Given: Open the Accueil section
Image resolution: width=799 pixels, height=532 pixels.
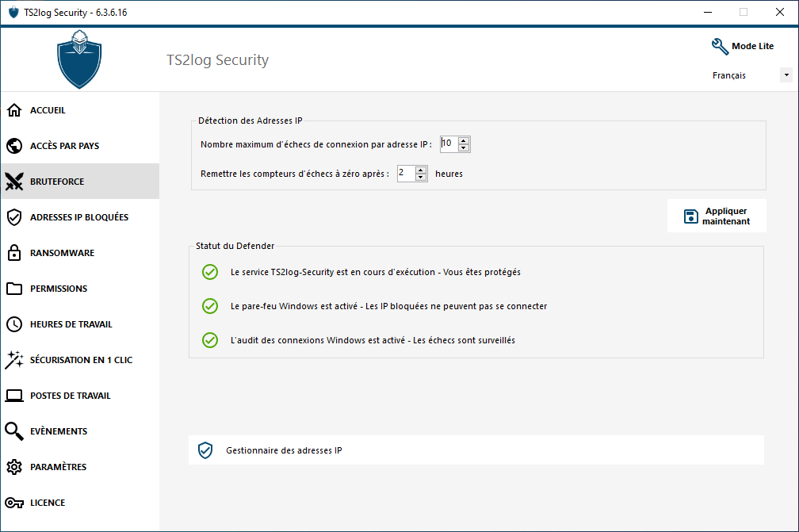Looking at the screenshot, I should 80,110.
